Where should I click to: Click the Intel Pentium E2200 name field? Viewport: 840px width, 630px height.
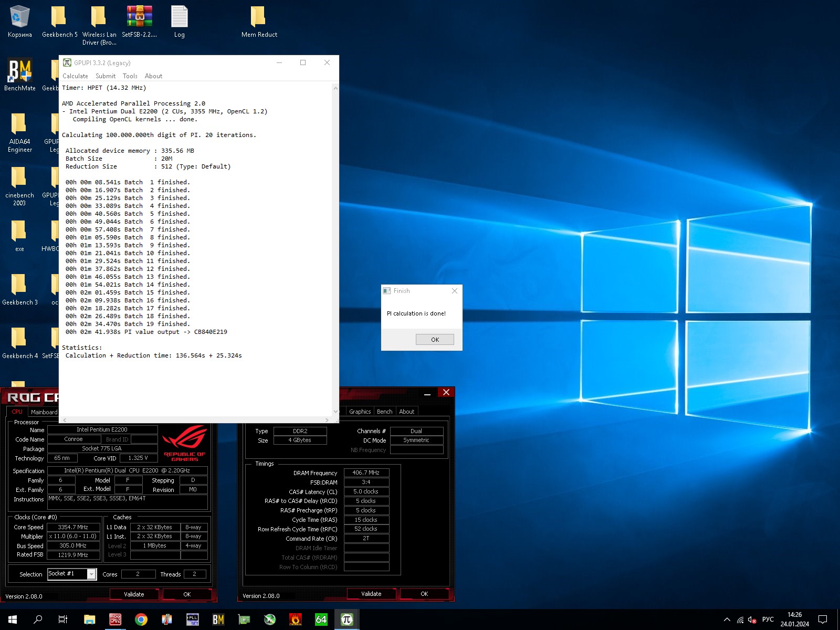click(x=102, y=429)
